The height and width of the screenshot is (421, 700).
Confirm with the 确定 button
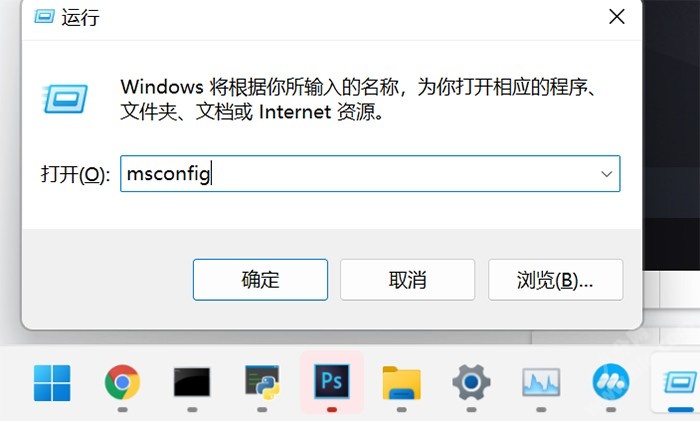point(260,280)
